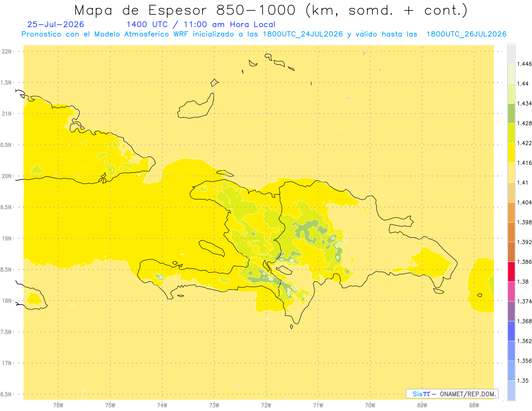
Task: Select the pink 1.374–1.38 colorbar segment
Action: point(511,291)
